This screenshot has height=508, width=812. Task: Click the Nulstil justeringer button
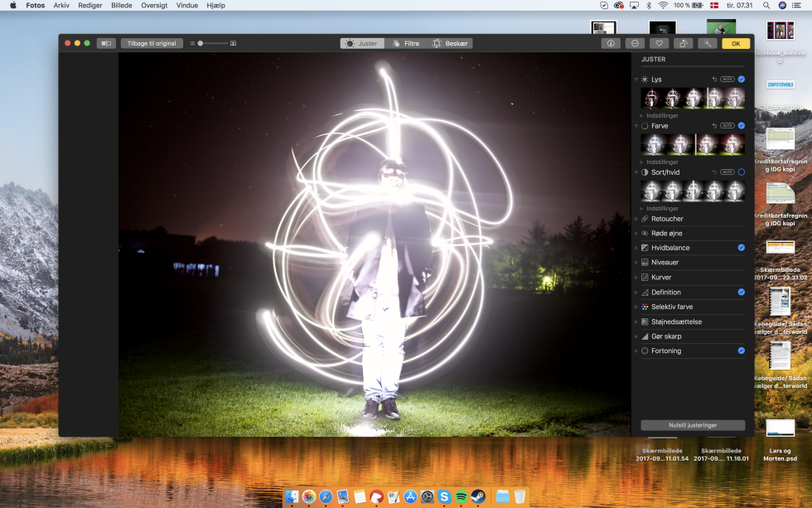693,425
